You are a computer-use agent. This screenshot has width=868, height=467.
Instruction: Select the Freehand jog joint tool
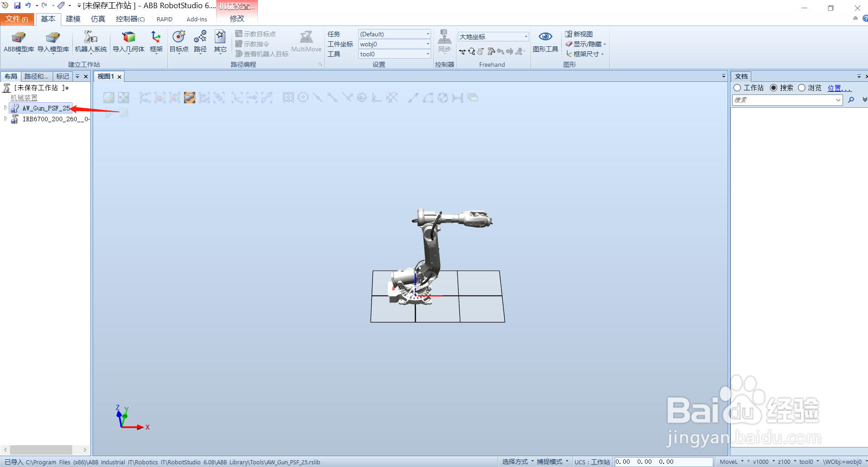pos(491,52)
